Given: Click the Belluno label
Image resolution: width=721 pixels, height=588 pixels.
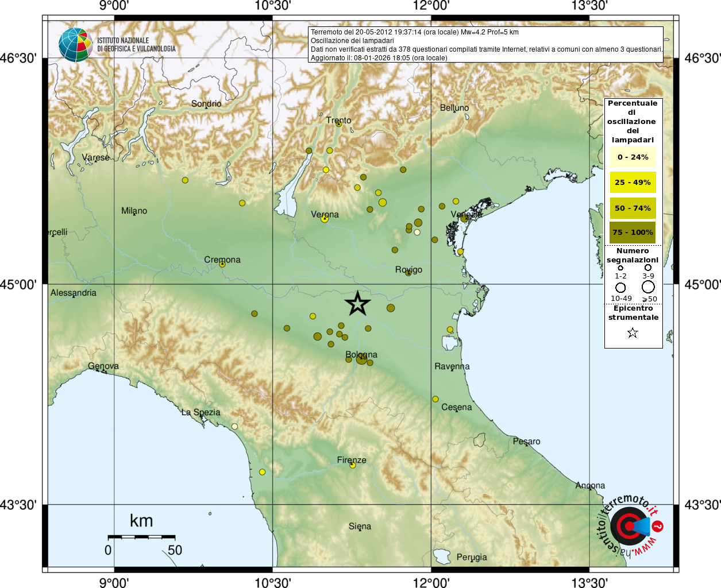Looking at the screenshot, I should pos(454,107).
